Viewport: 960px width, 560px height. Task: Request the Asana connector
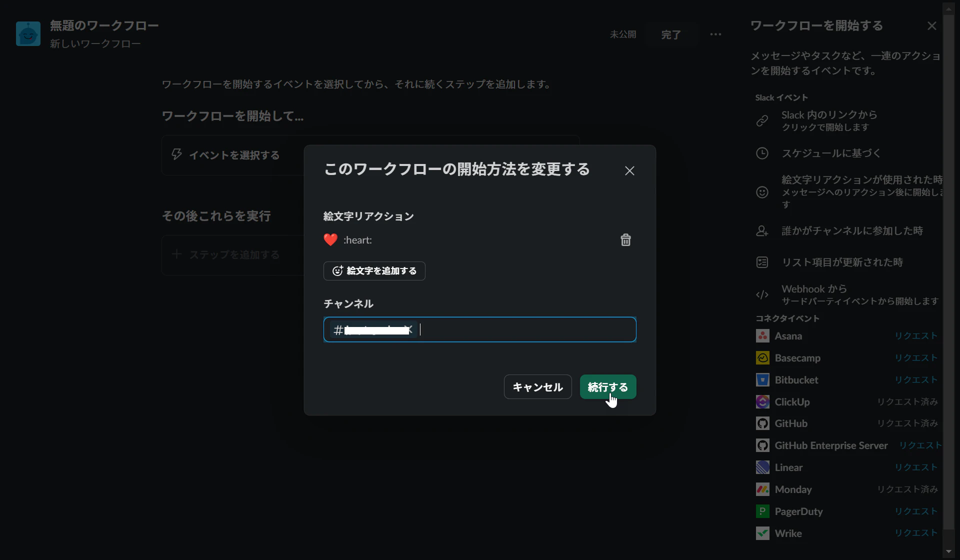point(916,336)
